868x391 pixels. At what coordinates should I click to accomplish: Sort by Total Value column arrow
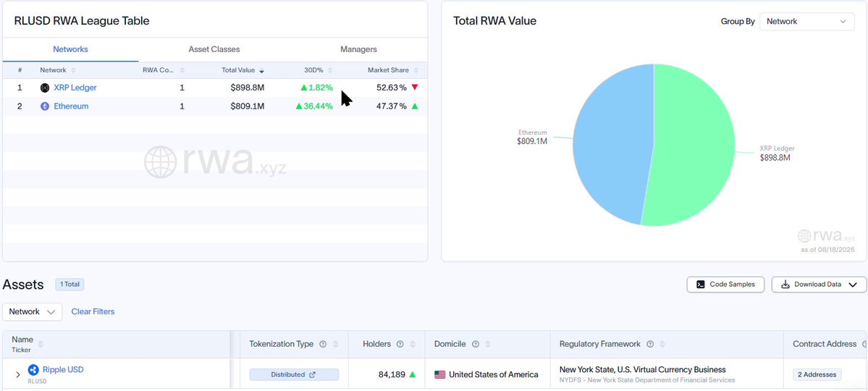[x=261, y=70]
